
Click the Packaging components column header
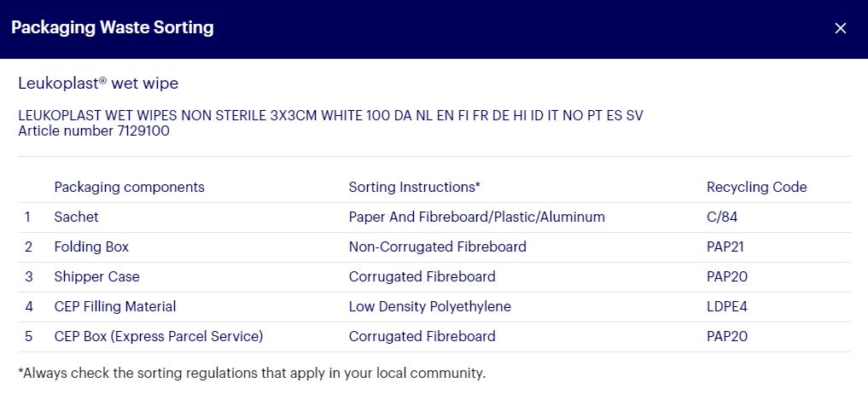pos(130,188)
